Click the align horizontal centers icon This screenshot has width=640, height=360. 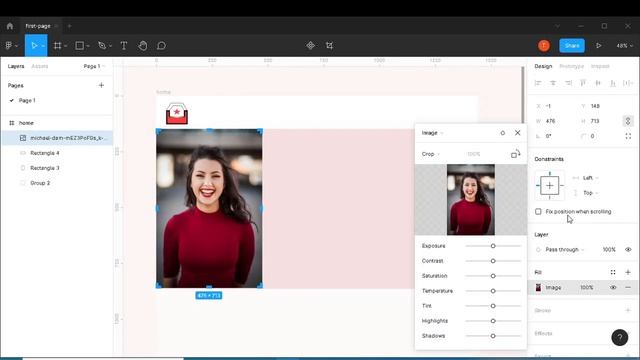point(553,83)
